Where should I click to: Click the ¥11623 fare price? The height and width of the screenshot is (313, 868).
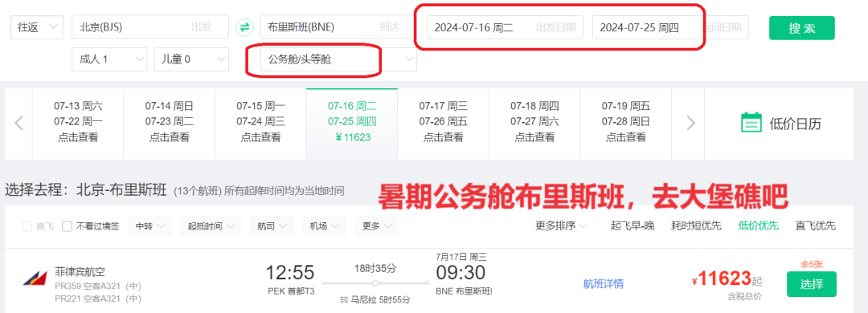(721, 278)
